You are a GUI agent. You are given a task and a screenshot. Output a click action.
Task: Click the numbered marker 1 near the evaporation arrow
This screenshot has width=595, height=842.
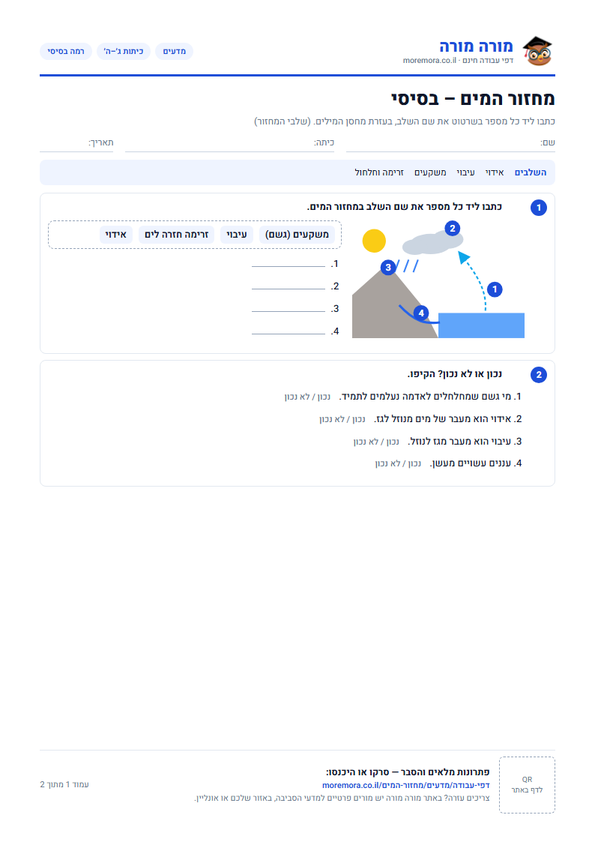click(x=495, y=289)
